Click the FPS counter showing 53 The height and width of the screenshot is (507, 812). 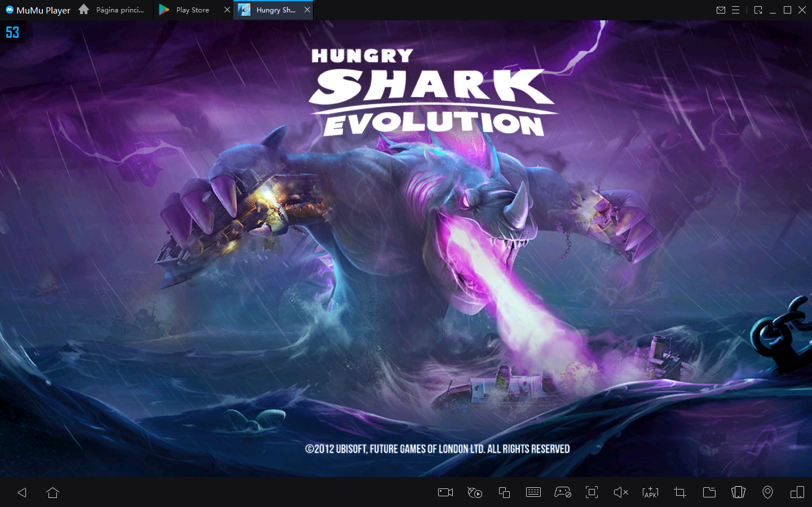pyautogui.click(x=11, y=32)
